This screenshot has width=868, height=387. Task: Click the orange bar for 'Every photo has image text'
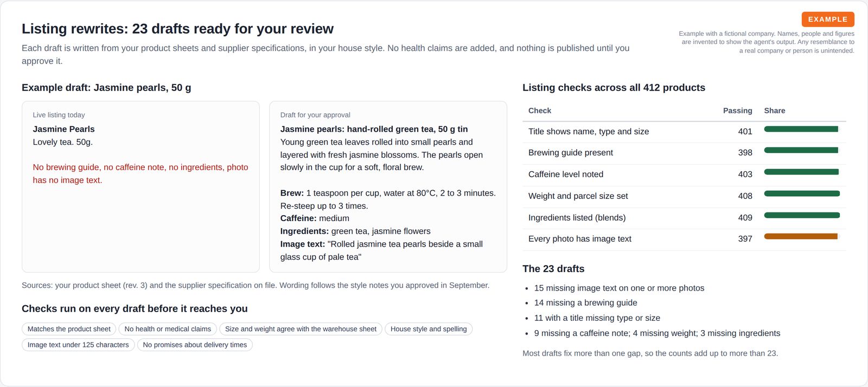pos(801,236)
